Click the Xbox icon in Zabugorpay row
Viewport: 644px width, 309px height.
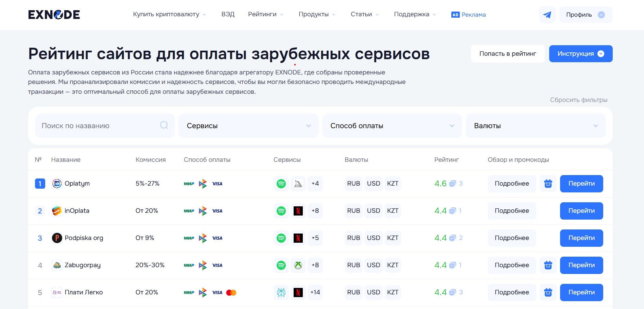[x=298, y=265]
